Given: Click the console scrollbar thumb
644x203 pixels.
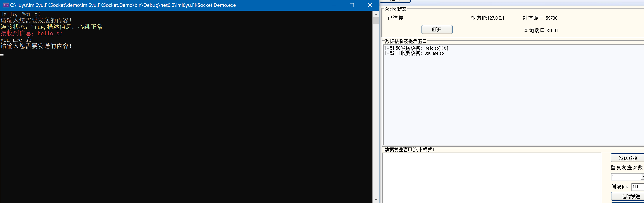Looking at the screenshot, I should [376, 21].
